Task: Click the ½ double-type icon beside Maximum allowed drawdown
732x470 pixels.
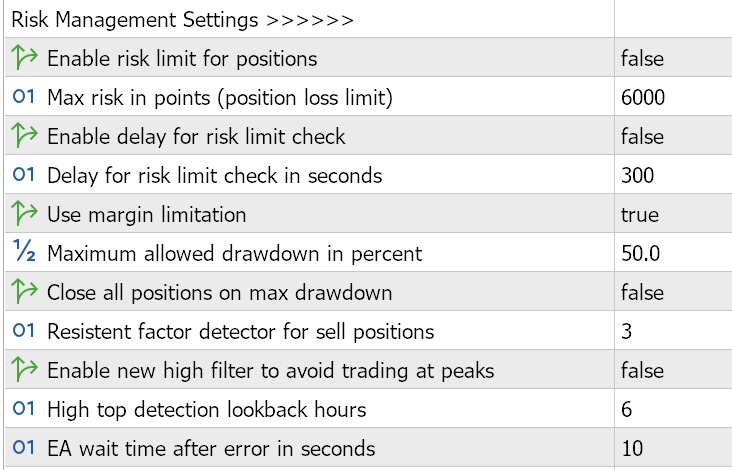Action: pos(24,250)
